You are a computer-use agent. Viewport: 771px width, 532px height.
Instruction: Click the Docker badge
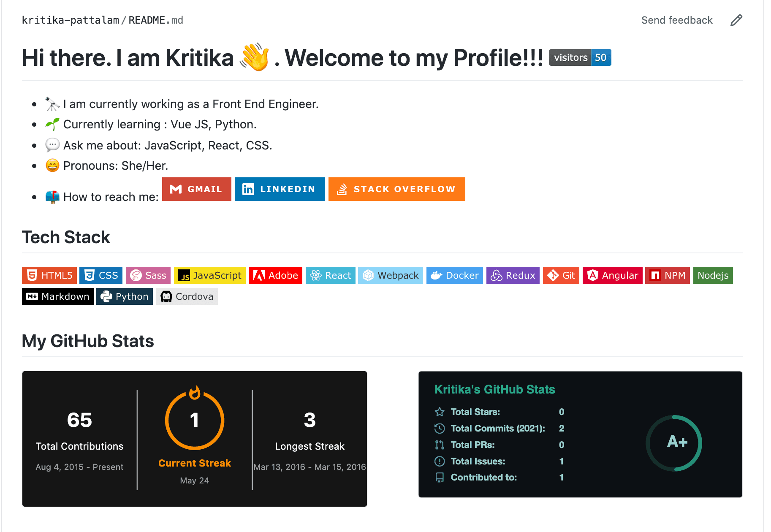pyautogui.click(x=454, y=275)
